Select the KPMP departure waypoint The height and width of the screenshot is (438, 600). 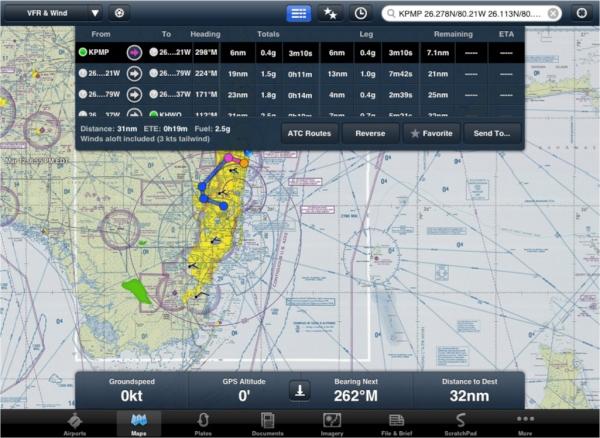[94, 52]
